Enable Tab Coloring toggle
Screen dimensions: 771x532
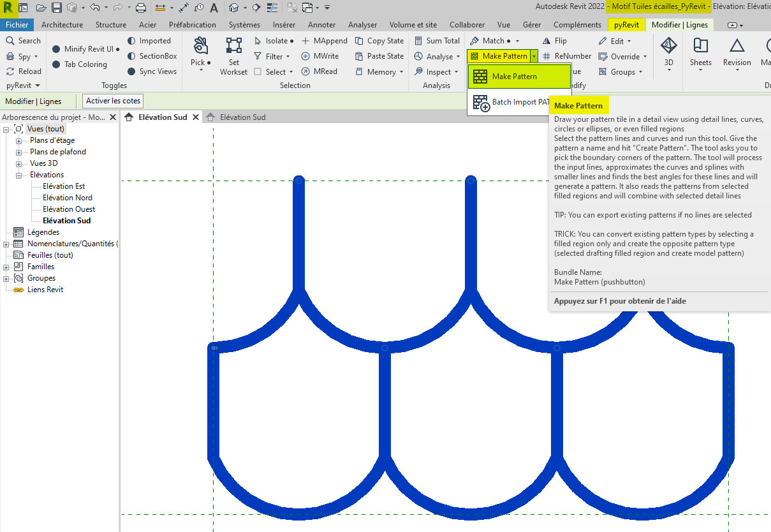[80, 64]
